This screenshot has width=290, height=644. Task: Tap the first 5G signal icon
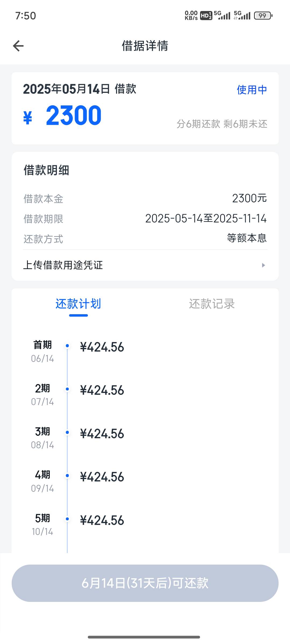point(222,15)
